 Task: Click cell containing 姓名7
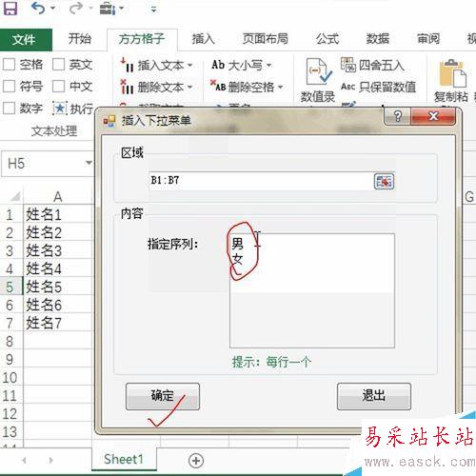pyautogui.click(x=58, y=323)
